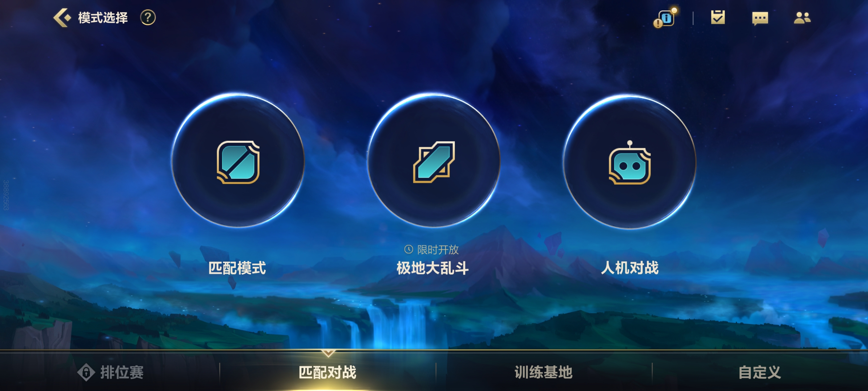Switch to the 训练基地 tab
Image resolution: width=868 pixels, height=391 pixels.
544,372
